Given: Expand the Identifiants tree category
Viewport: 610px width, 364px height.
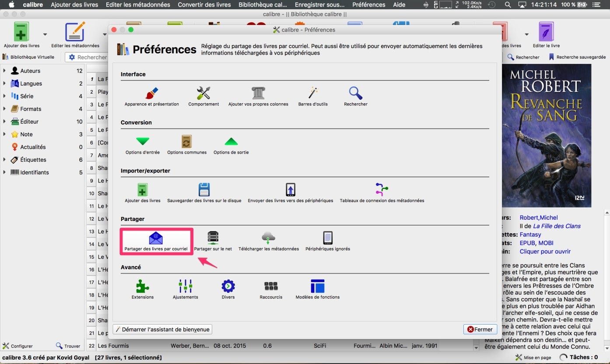Looking at the screenshot, I should (x=4, y=172).
